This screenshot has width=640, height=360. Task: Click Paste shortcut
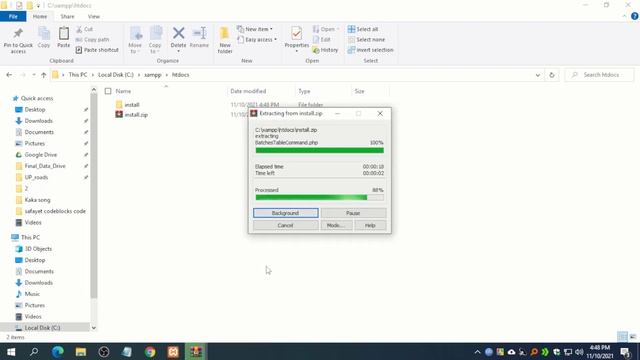[97, 50]
